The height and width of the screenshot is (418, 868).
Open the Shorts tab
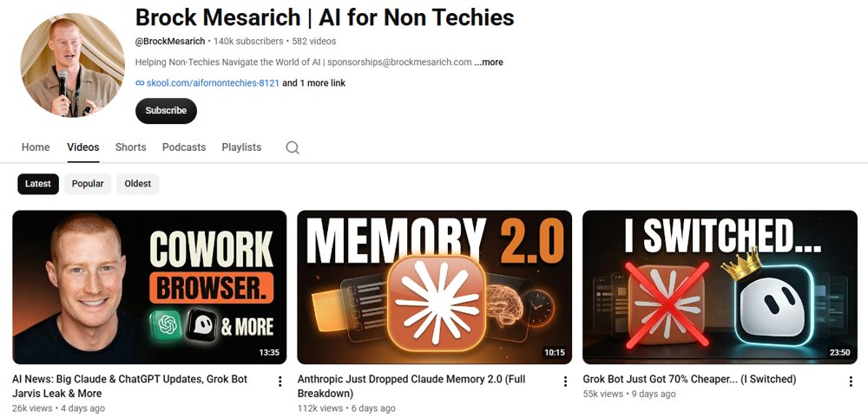(131, 147)
